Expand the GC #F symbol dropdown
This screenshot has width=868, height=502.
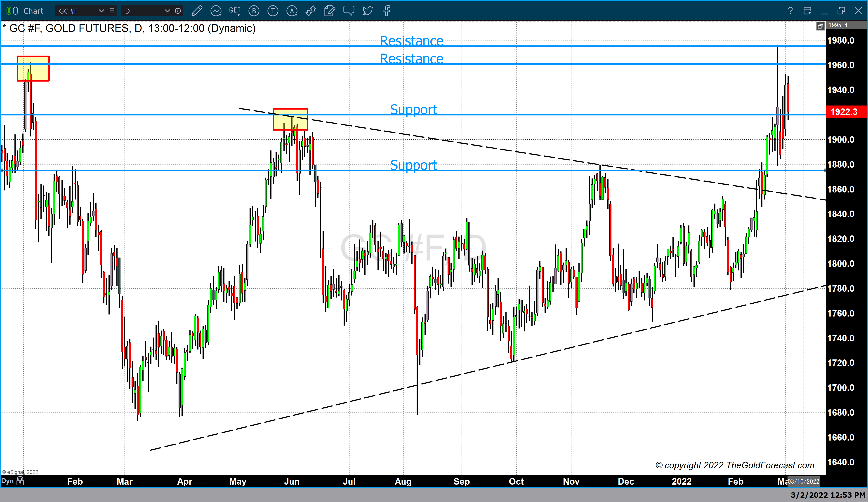point(101,11)
